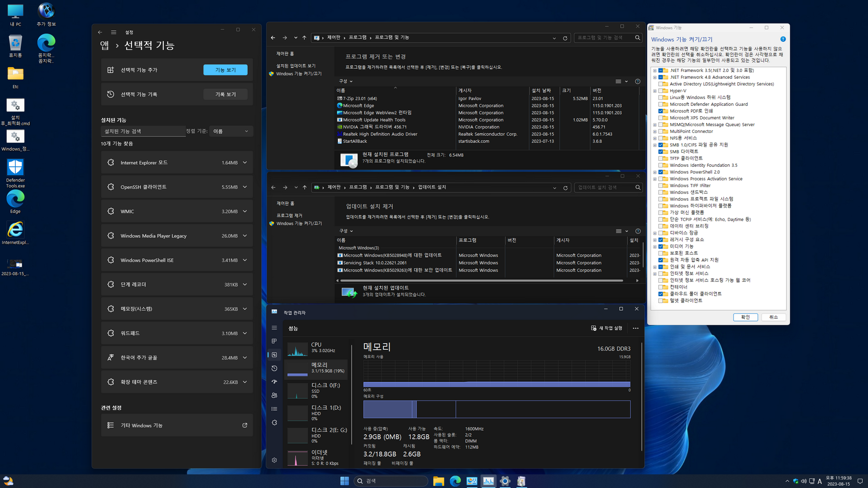Click search magnifier in Installed Updates window
Viewport: 868px width, 488px height.
(637, 187)
